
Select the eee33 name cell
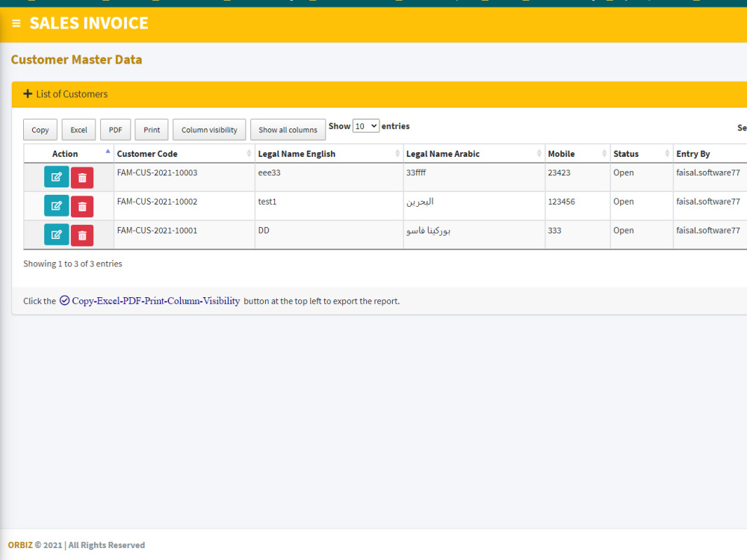[x=329, y=177]
